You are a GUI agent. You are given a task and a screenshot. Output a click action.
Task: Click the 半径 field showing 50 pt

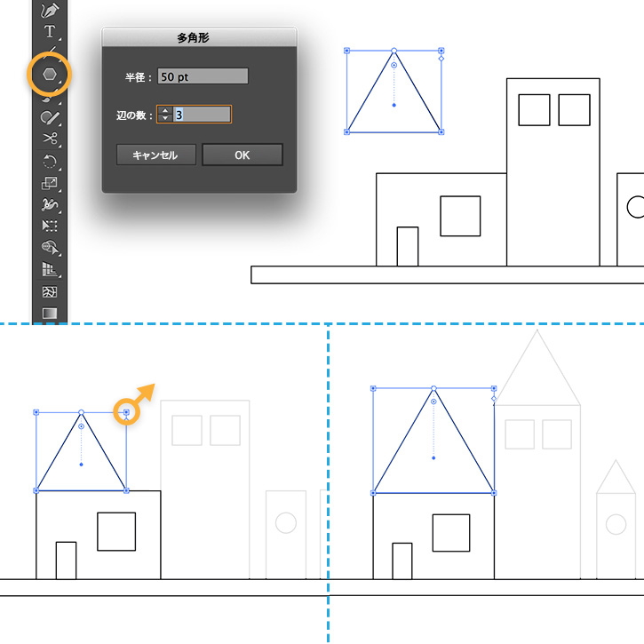point(203,76)
